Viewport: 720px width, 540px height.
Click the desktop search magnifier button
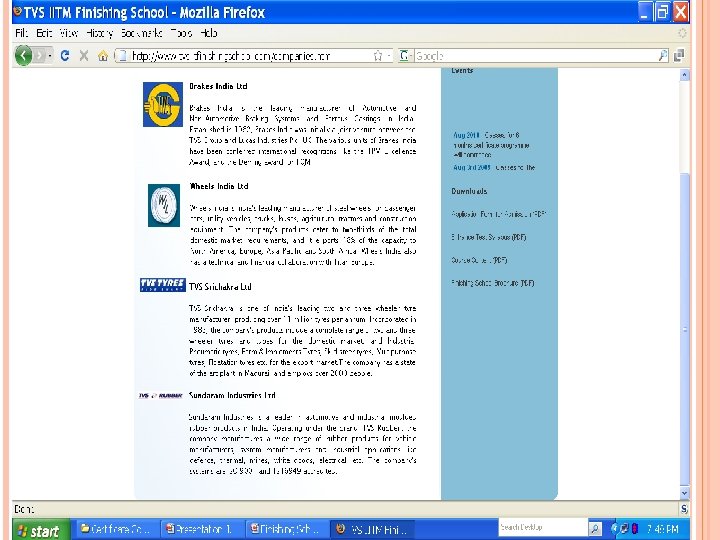tap(595, 528)
